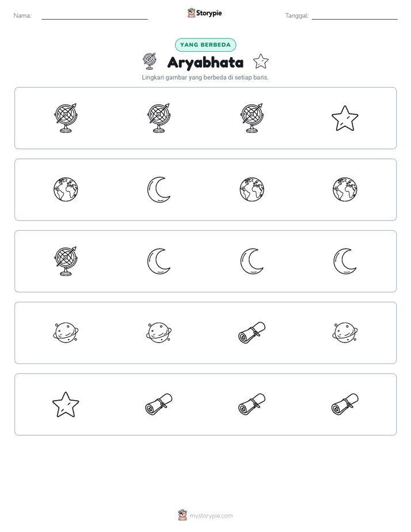
Task: Click the small star beside the Aryabhata title
Action: pyautogui.click(x=260, y=62)
